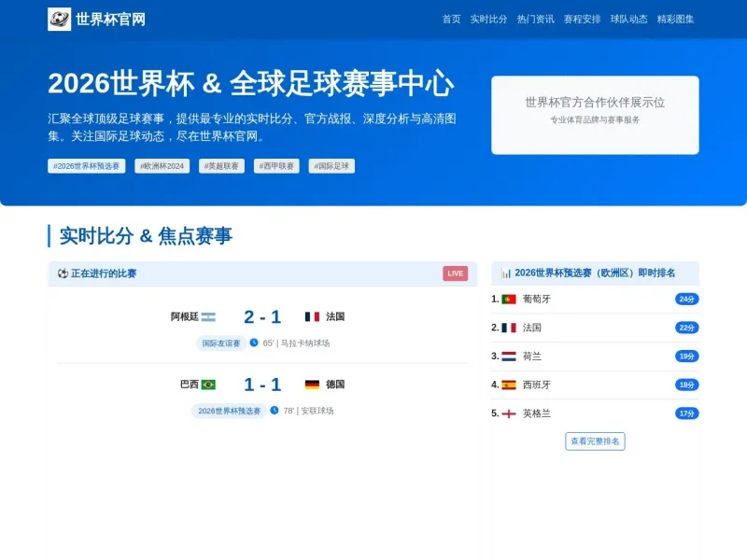
Task: Click the Argentina flag icon
Action: (208, 316)
